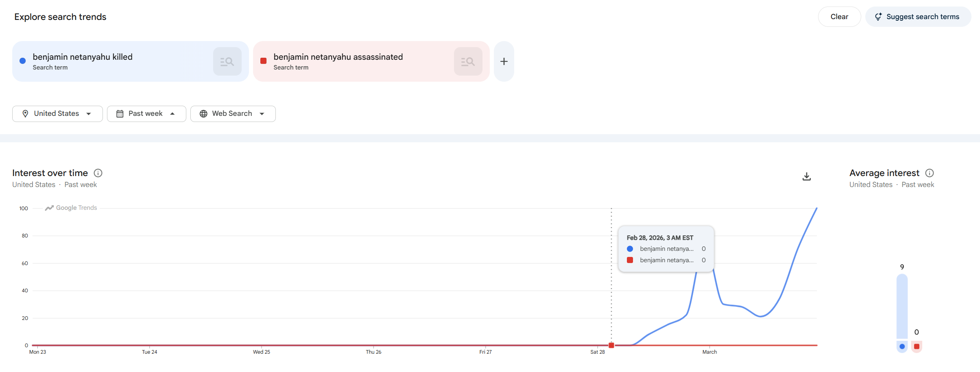Open search explore icon for 'benjamin netanyahu killed'
This screenshot has height=372, width=980.
tap(227, 61)
